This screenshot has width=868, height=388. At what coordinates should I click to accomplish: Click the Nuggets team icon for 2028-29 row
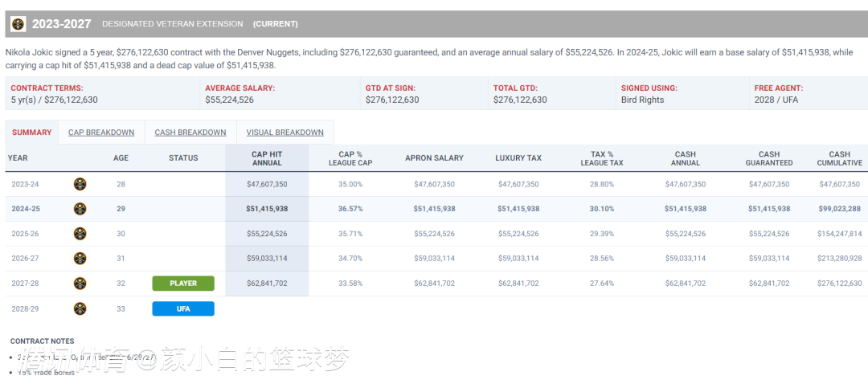[x=80, y=308]
